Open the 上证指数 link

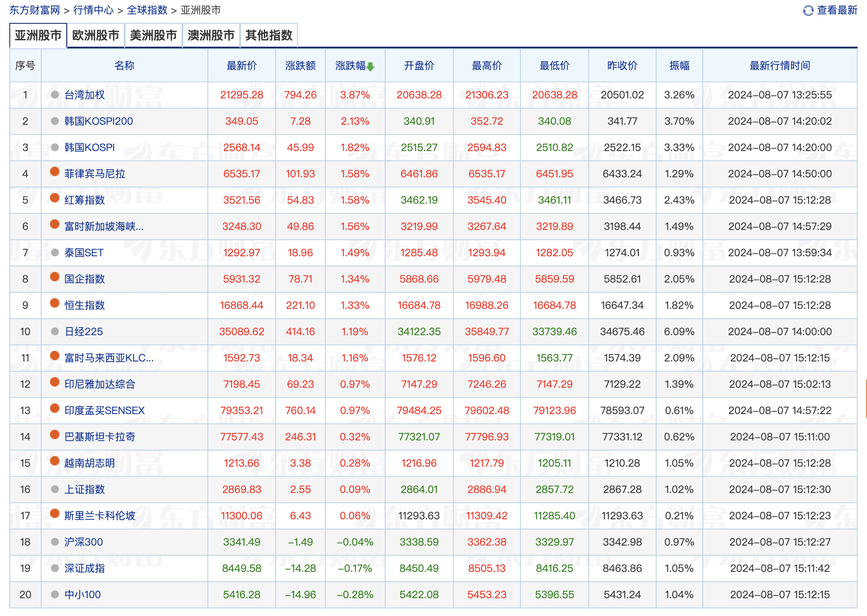click(84, 490)
